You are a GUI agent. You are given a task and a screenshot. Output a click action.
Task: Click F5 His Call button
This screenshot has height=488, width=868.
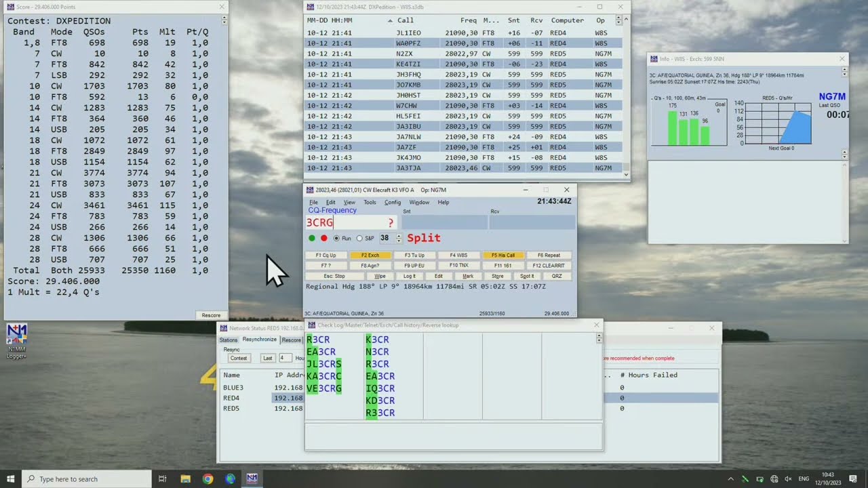(503, 256)
